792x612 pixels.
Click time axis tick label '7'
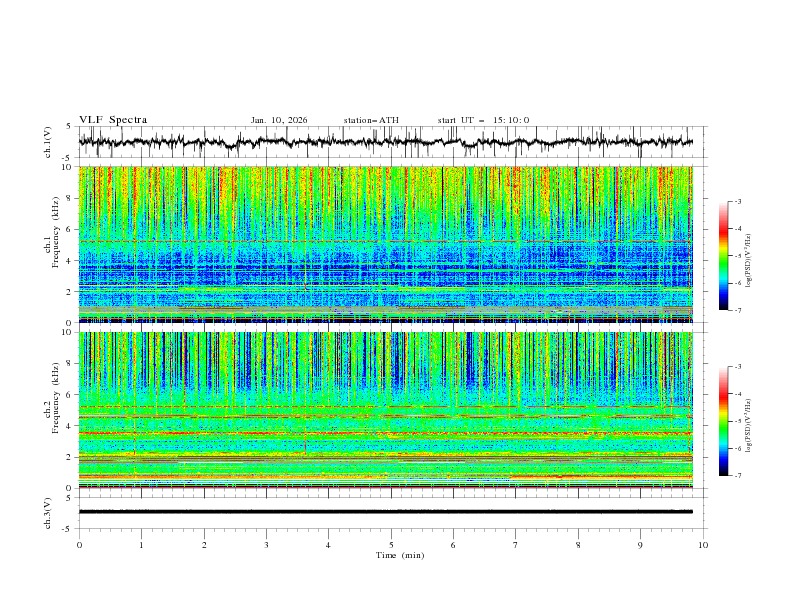(516, 545)
